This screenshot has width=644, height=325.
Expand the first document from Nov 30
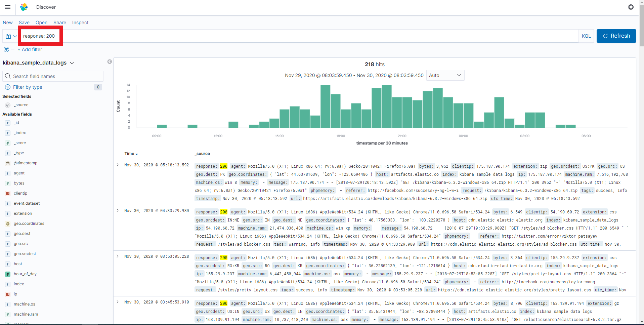[117, 165]
